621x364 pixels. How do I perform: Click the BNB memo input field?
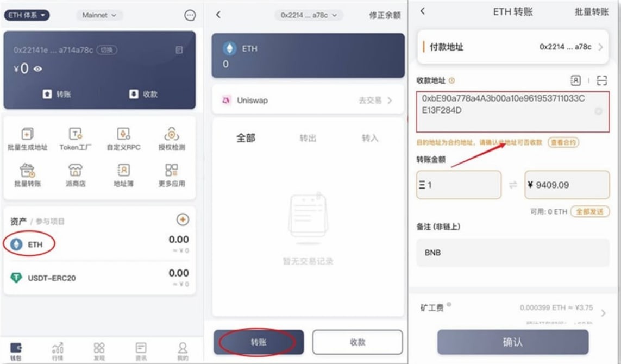(513, 252)
